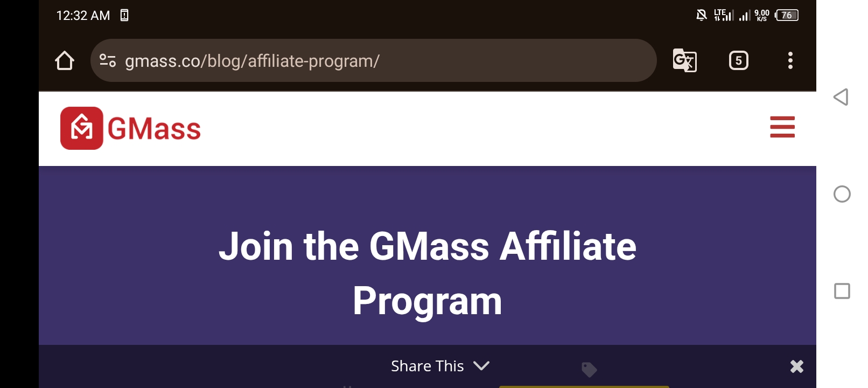Tap the Android home circle button
This screenshot has width=868, height=388.
click(x=842, y=194)
